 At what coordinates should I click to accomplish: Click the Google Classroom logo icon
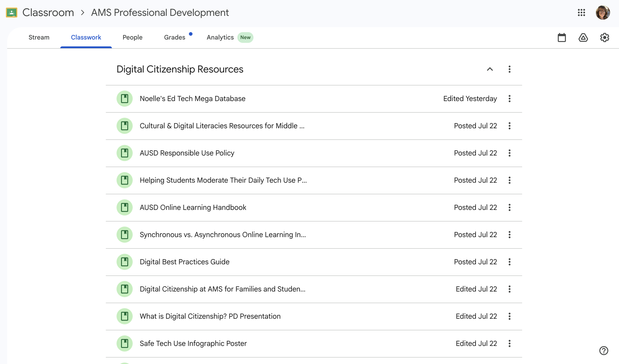[x=12, y=13]
